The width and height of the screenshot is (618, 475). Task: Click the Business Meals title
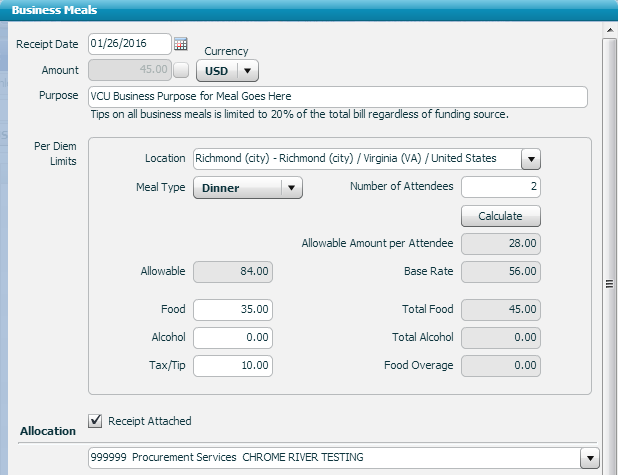54,10
